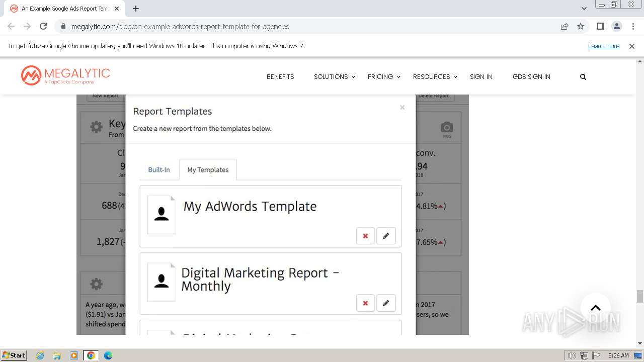Image resolution: width=644 pixels, height=362 pixels.
Task: Open a new browser tab
Action: (x=136, y=9)
